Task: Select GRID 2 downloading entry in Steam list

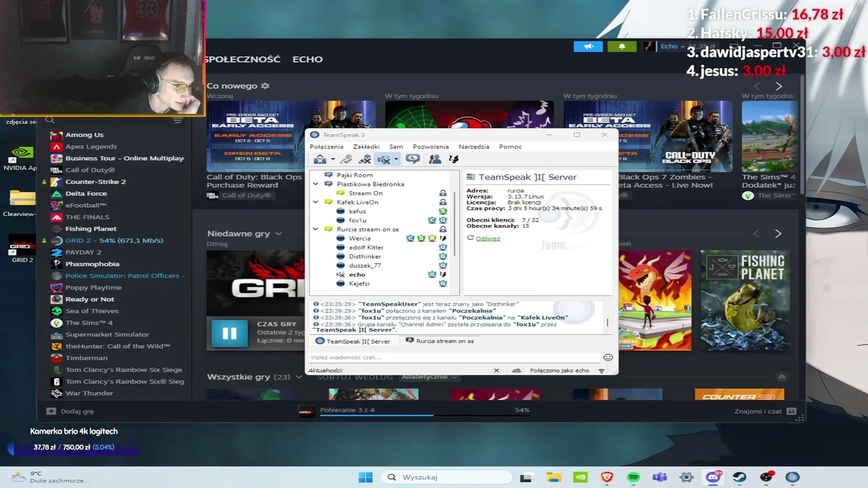Action: coord(114,241)
